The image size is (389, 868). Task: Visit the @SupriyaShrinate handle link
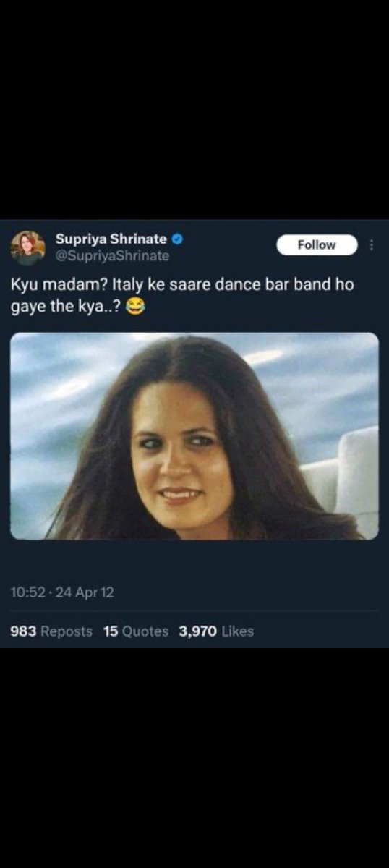coord(111,255)
